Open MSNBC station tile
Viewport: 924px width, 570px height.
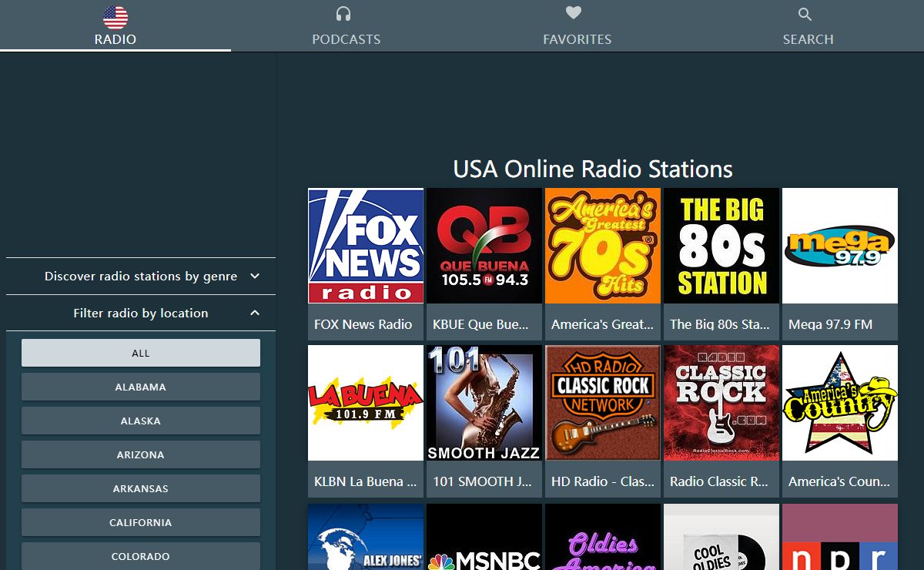pyautogui.click(x=484, y=537)
